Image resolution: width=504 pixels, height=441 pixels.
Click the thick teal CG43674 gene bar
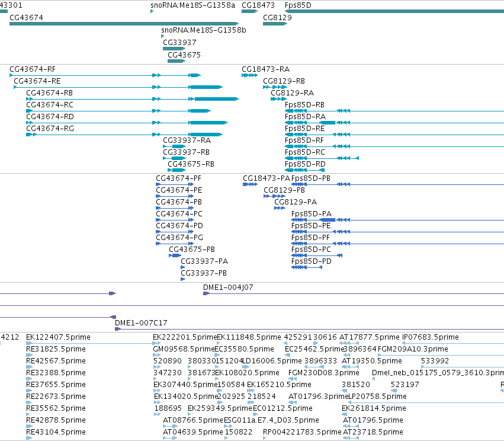point(124,24)
